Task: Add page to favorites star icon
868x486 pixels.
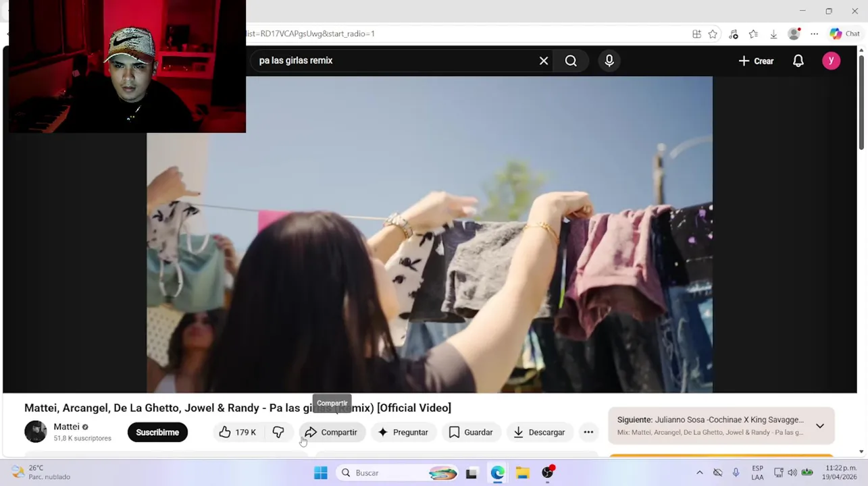Action: [x=713, y=34]
